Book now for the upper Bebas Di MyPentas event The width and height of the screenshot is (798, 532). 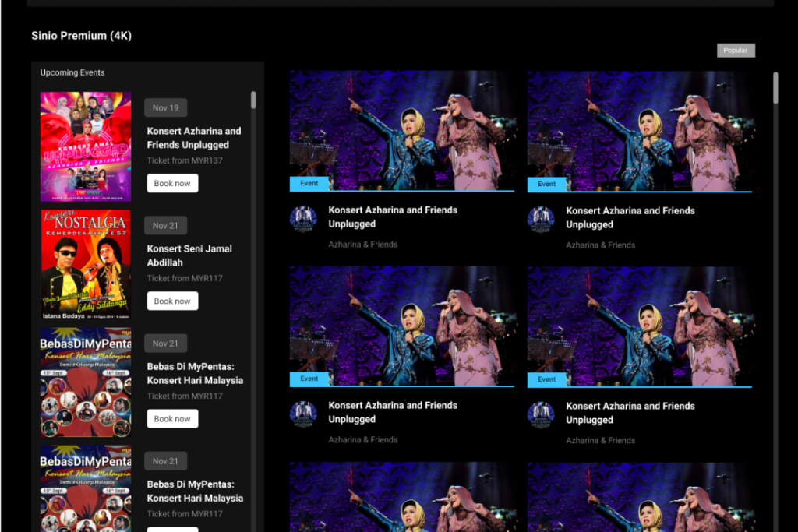pyautogui.click(x=172, y=418)
